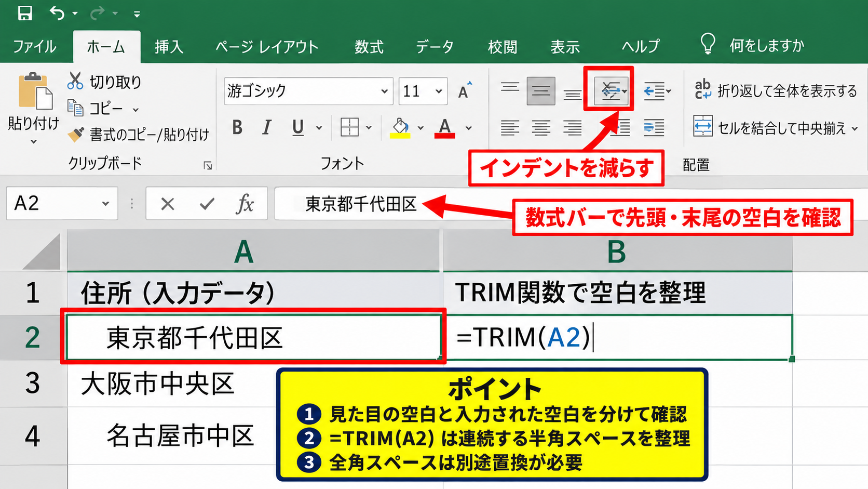The height and width of the screenshot is (489, 868).
Task: Switch to the 挿入 tab
Action: coord(169,47)
